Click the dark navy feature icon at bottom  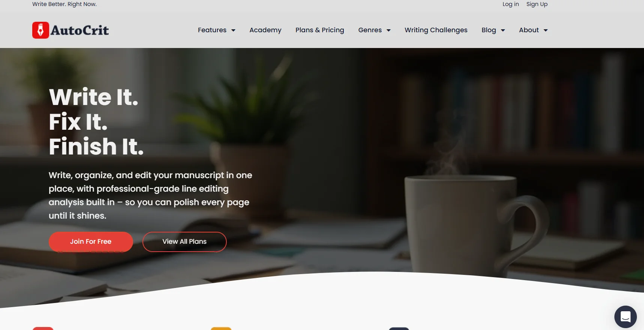399,328
